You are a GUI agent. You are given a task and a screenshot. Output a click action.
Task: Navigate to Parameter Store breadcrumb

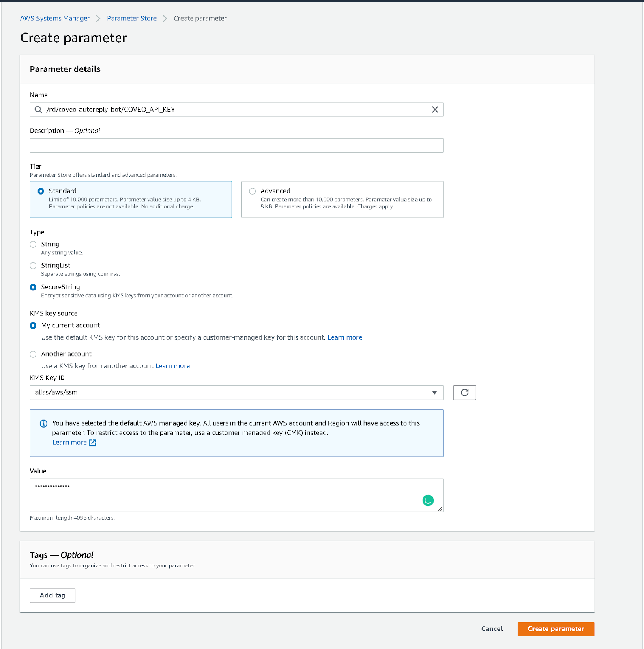132,18
